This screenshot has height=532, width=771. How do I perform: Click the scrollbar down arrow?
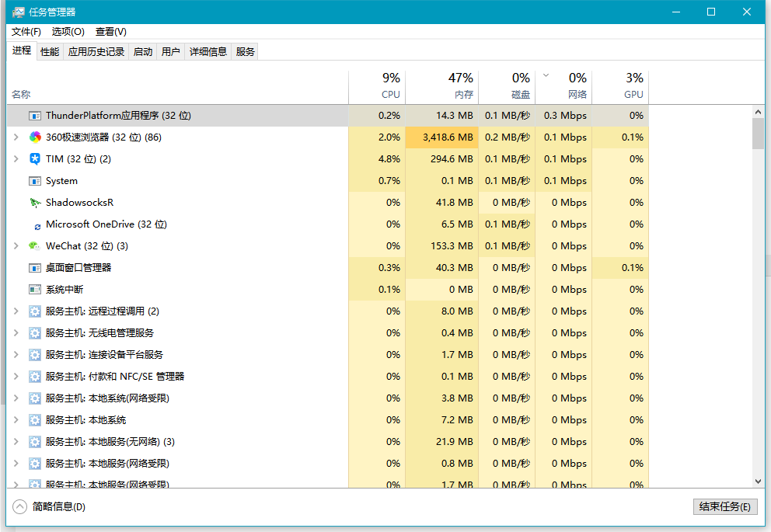[x=758, y=482]
